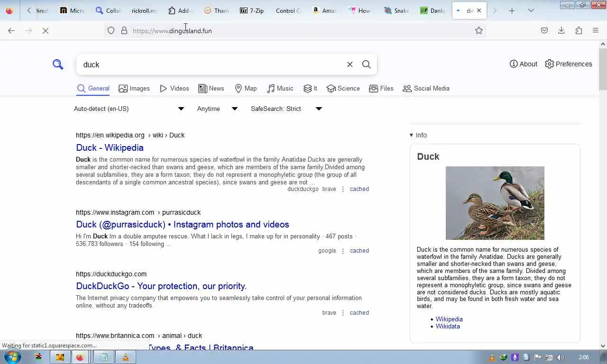Open cached version of Instagram result
Image resolution: width=607 pixels, height=364 pixels.
359,251
